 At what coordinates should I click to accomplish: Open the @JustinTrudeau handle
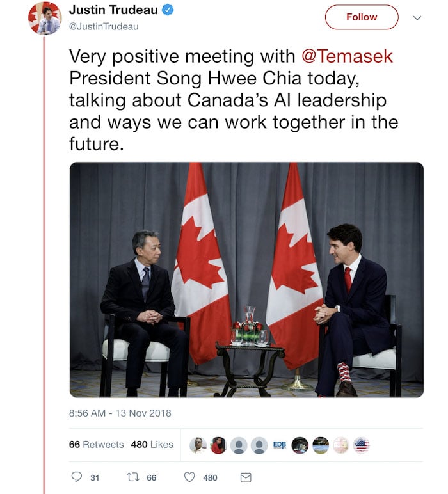104,27
